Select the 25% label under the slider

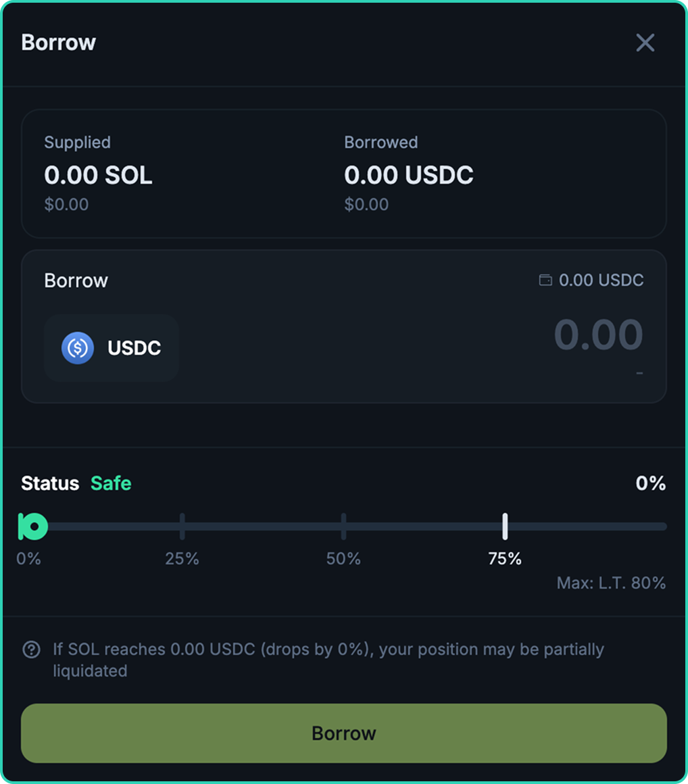tap(182, 559)
